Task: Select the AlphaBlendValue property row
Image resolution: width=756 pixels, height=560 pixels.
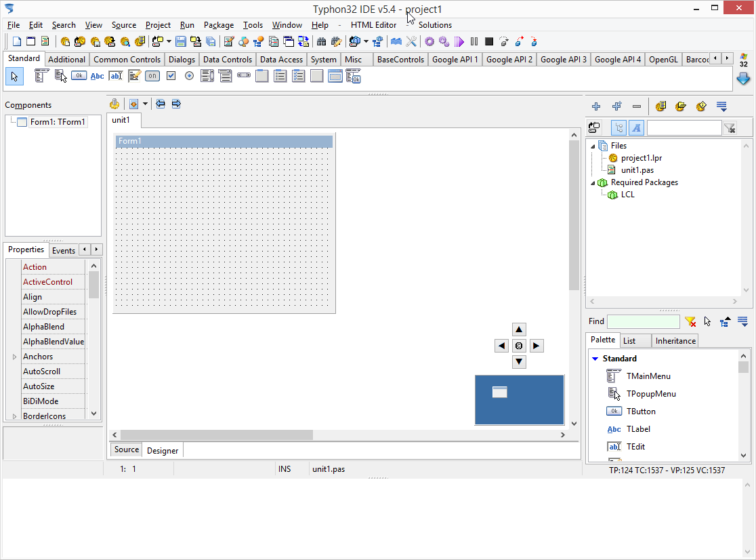Action: point(54,342)
